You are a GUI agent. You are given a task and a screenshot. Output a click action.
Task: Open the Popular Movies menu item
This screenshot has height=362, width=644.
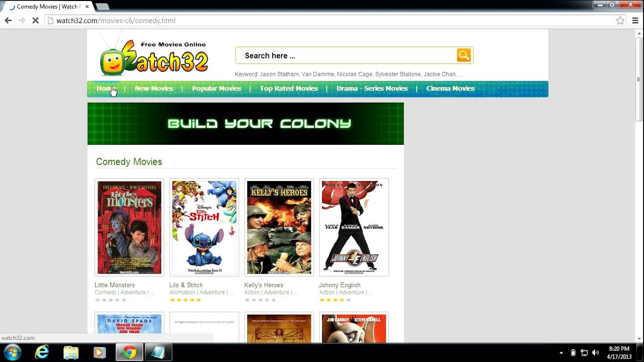(x=216, y=88)
